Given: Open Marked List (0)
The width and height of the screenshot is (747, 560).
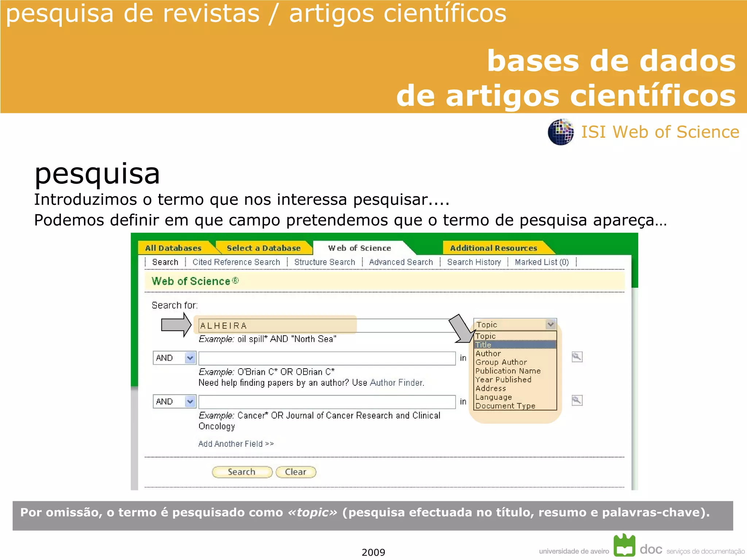Looking at the screenshot, I should (542, 262).
